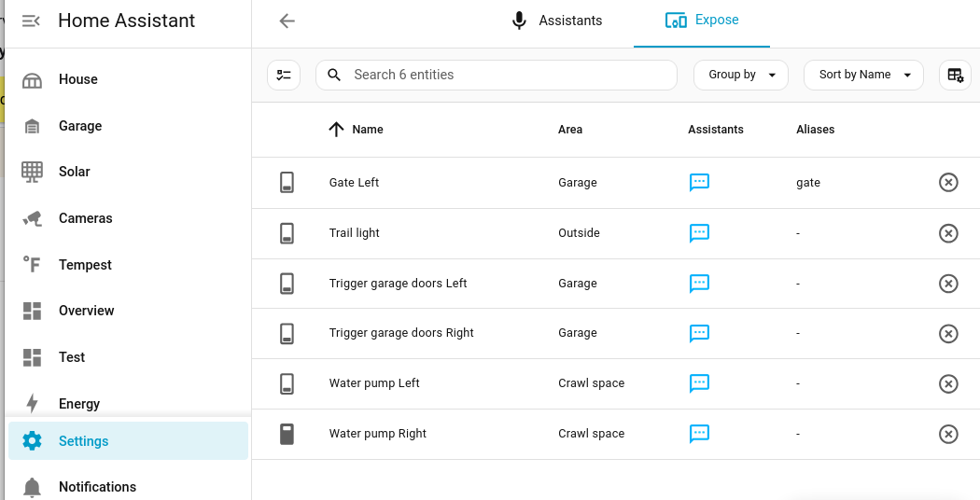Image resolution: width=980 pixels, height=500 pixels.
Task: Expand the Sort by Name dropdown
Action: 863,75
